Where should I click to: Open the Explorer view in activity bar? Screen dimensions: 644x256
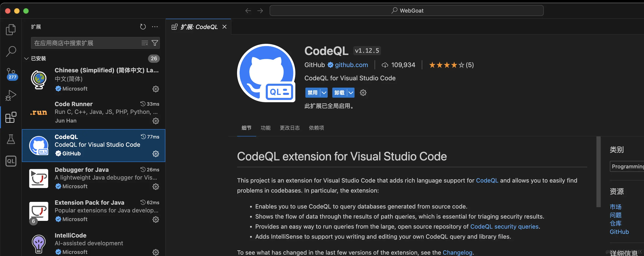point(11,30)
